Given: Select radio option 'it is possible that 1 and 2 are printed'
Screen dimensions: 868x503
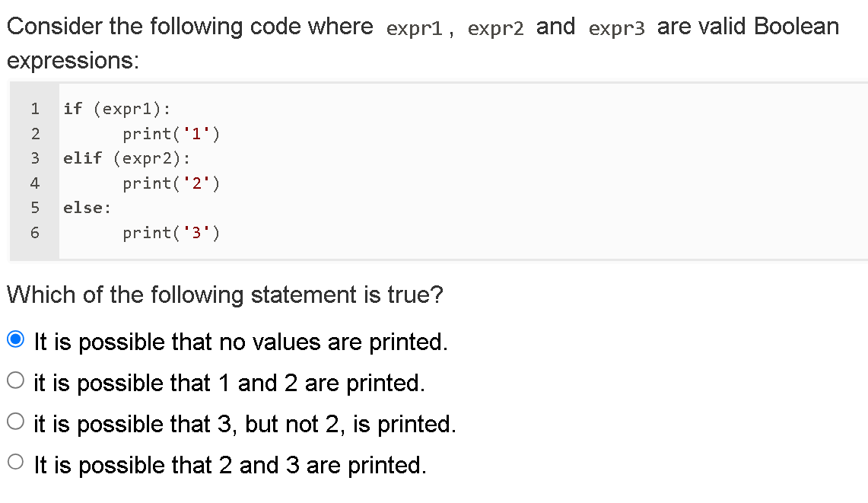Looking at the screenshot, I should pyautogui.click(x=15, y=381).
